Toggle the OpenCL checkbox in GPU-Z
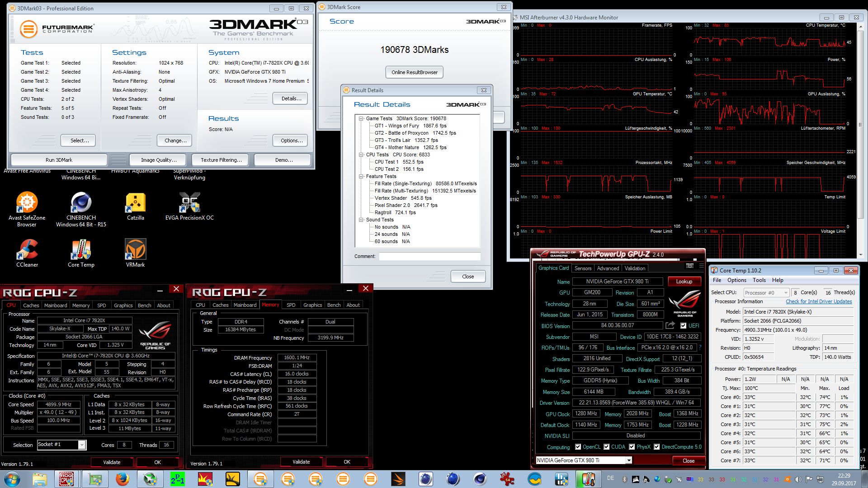The image size is (868, 488). (x=578, y=447)
